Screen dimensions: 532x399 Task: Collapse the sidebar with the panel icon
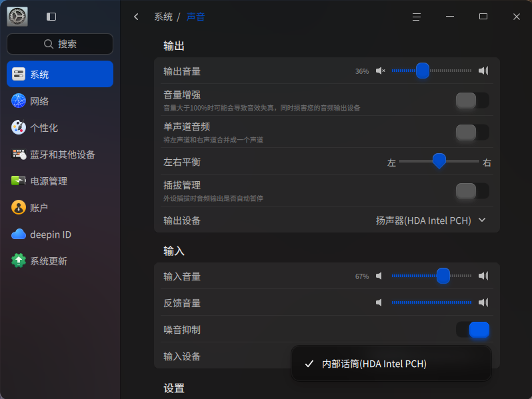pyautogui.click(x=51, y=17)
